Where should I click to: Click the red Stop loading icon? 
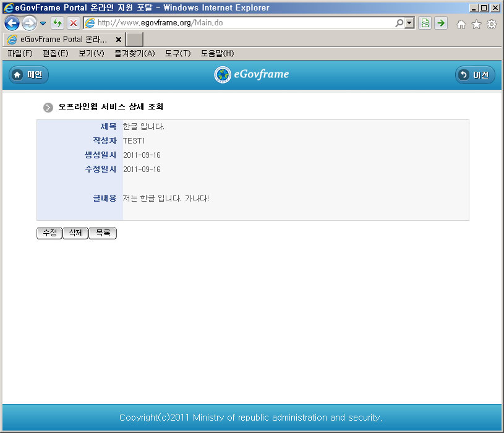pos(73,24)
